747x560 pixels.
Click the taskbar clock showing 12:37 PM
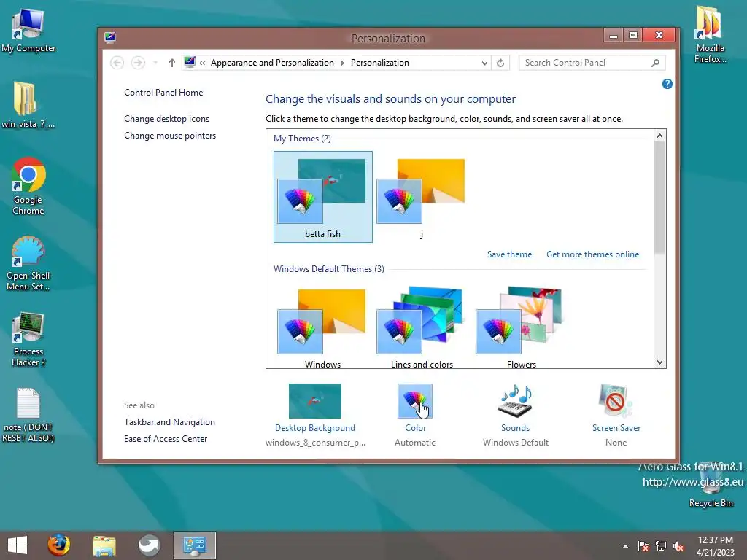(x=715, y=546)
